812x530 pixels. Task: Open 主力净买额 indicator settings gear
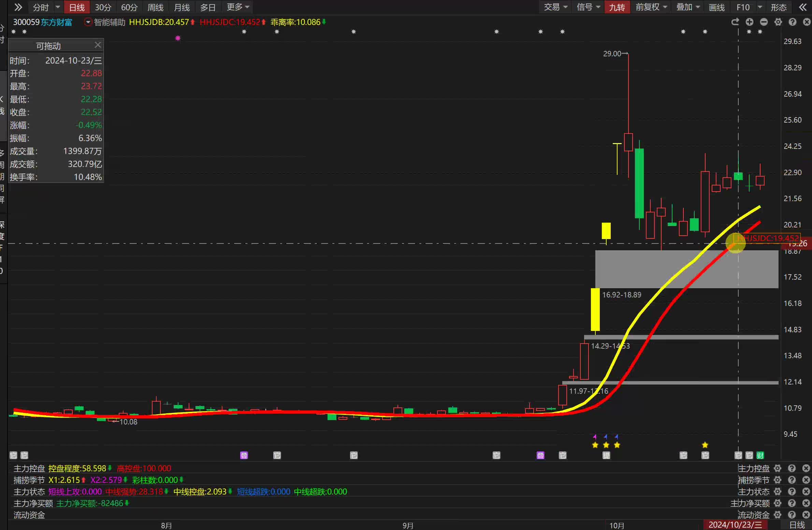[x=778, y=503]
